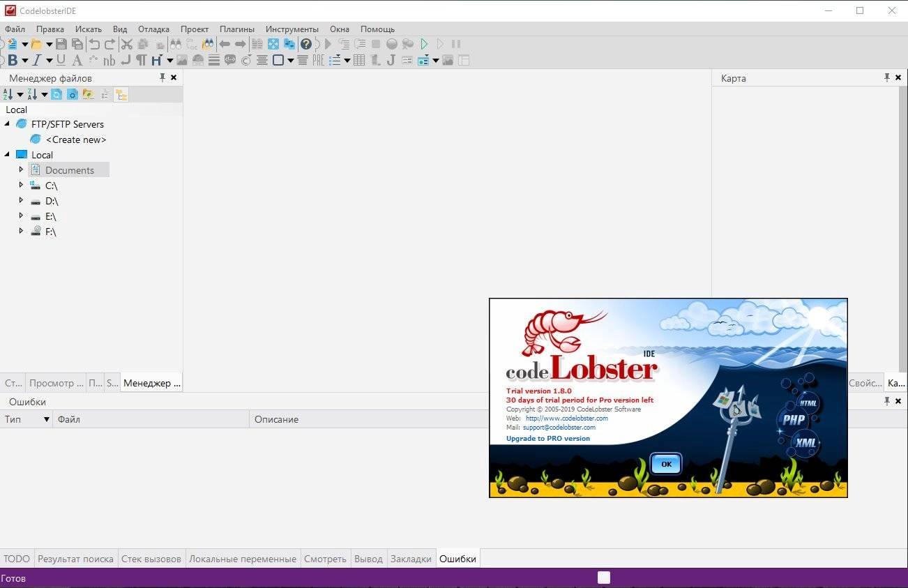This screenshot has height=588, width=908.
Task: Insert PRE tag icon
Action: coord(318,60)
